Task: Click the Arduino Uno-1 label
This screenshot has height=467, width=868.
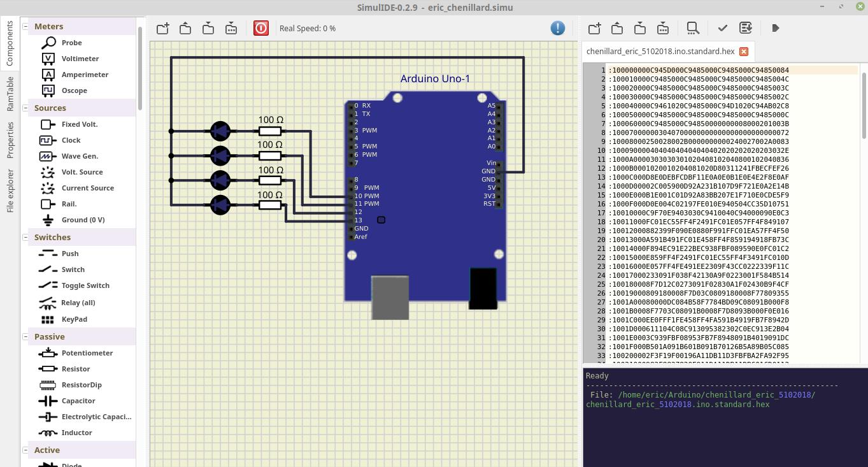Action: (435, 79)
